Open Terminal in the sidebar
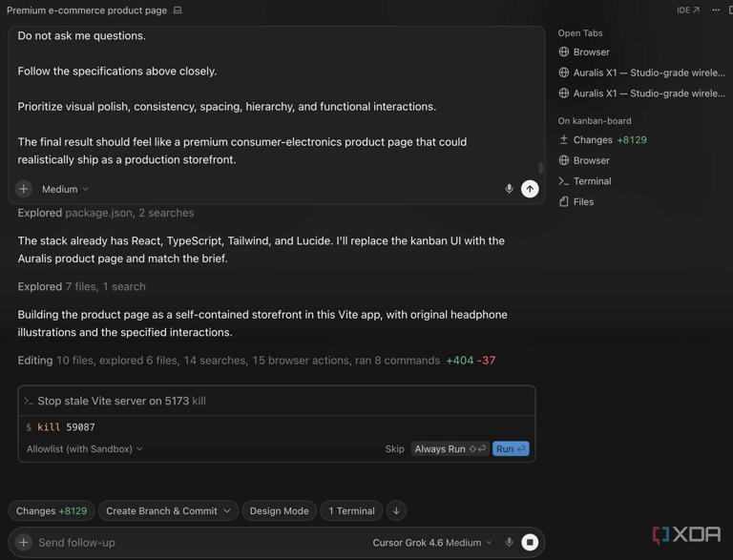Image resolution: width=733 pixels, height=560 pixels. pyautogui.click(x=585, y=181)
